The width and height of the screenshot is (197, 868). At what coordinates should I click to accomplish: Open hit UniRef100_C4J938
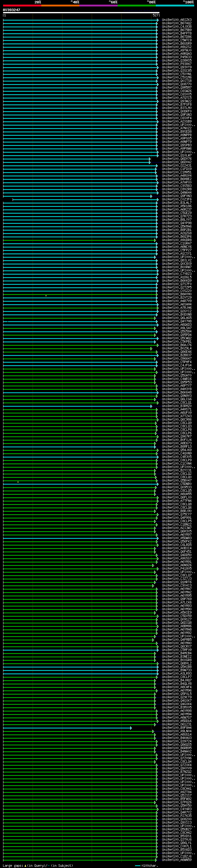[x=177, y=26]
